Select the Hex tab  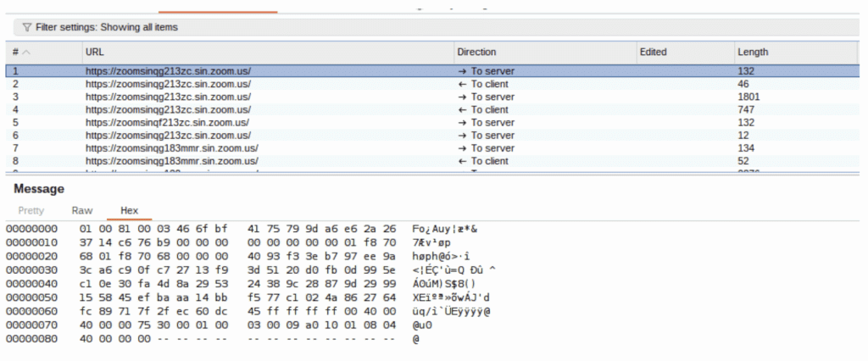click(129, 210)
